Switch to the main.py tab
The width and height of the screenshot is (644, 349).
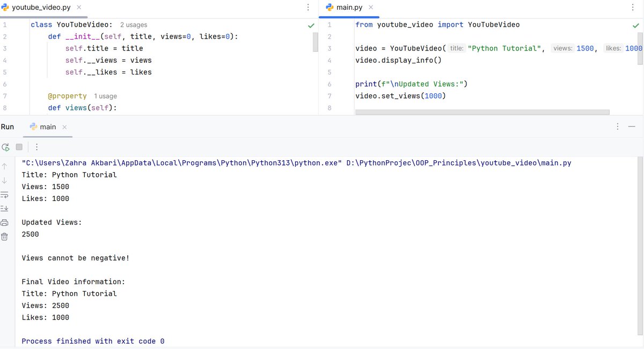click(349, 8)
